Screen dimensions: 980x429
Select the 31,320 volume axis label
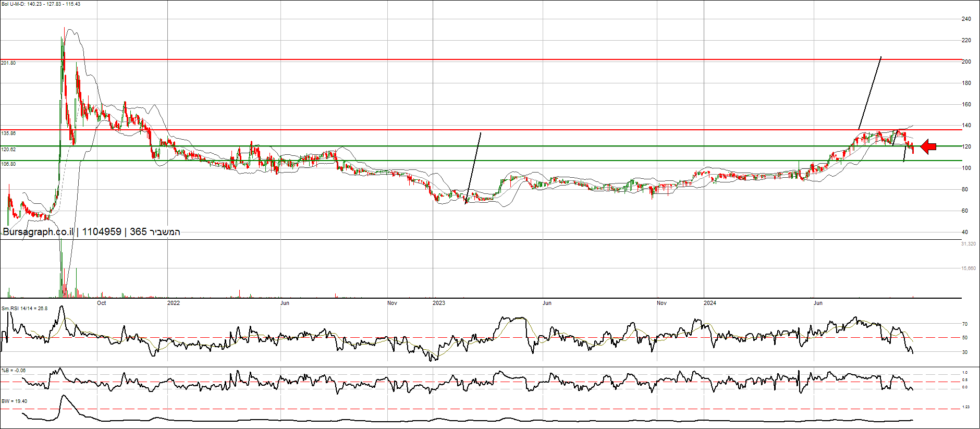coord(968,244)
